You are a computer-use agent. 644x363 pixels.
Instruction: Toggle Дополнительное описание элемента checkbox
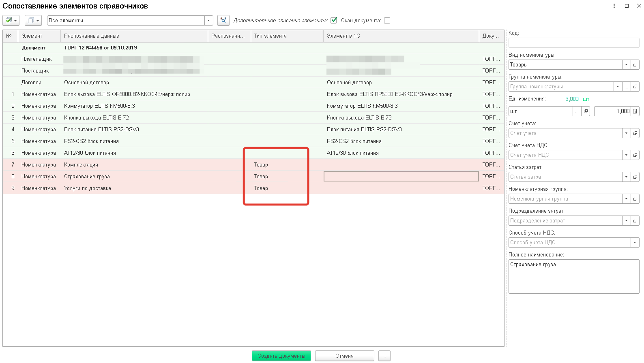334,20
